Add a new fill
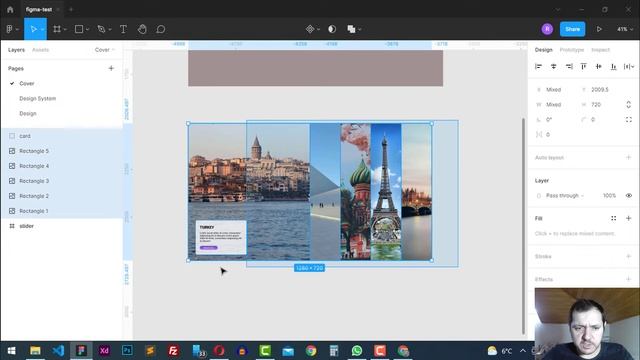Viewport: 640px width, 360px height. [629, 218]
